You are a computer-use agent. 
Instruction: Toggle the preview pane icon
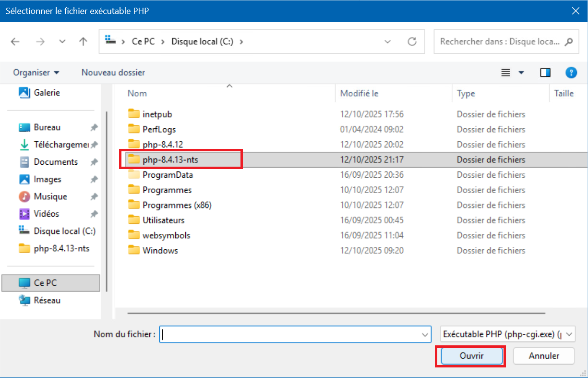coord(545,73)
